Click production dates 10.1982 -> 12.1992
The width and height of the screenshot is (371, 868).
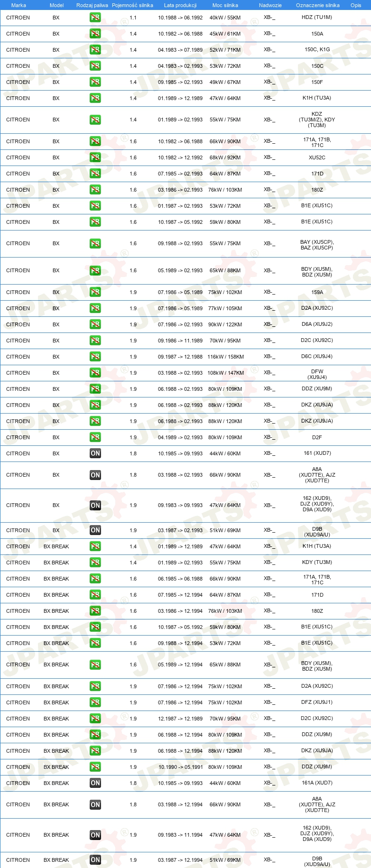180,157
